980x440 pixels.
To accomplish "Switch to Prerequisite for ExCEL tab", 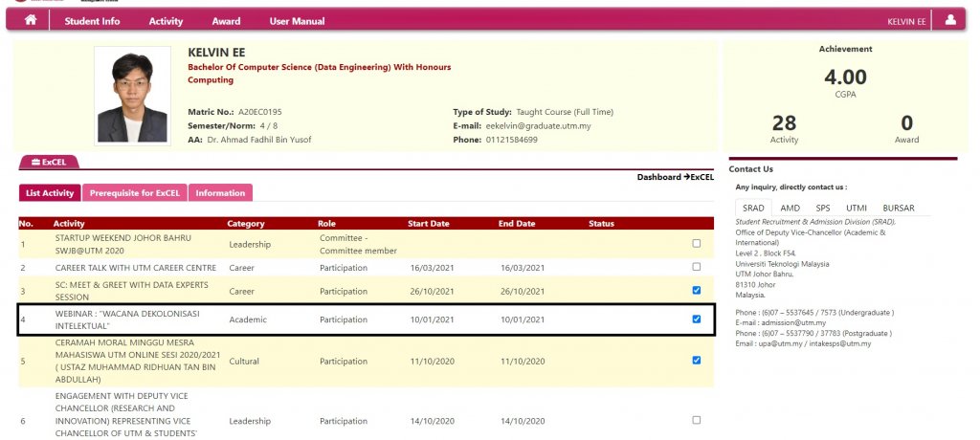I will point(134,193).
